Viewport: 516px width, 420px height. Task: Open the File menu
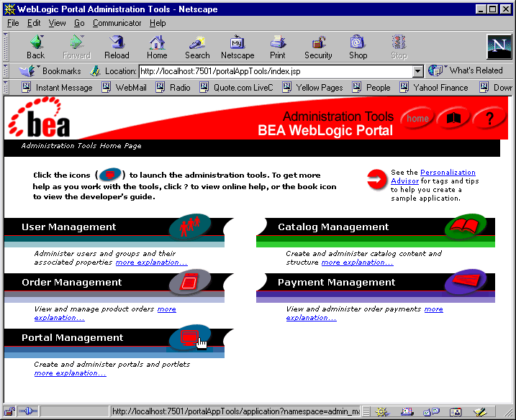(13, 23)
